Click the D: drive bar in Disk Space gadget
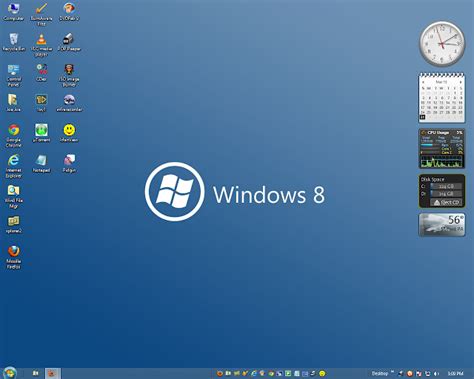The width and height of the screenshot is (474, 379). 446,194
